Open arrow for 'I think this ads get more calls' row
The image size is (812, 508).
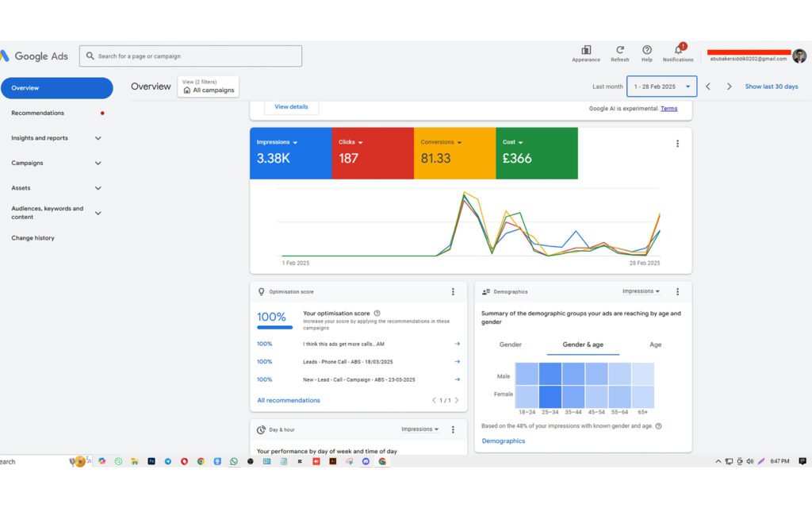click(458, 344)
